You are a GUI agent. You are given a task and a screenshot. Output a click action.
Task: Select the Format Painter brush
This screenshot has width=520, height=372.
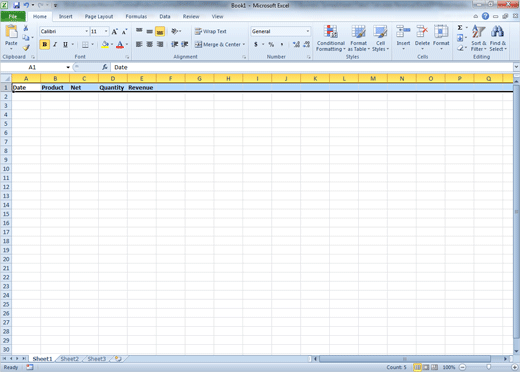click(x=26, y=48)
